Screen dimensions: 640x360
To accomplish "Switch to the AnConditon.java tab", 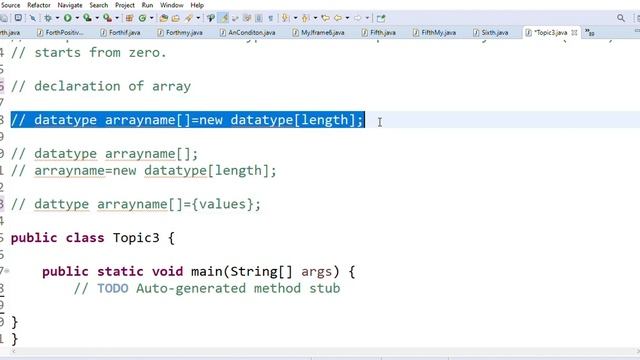I will (x=248, y=33).
